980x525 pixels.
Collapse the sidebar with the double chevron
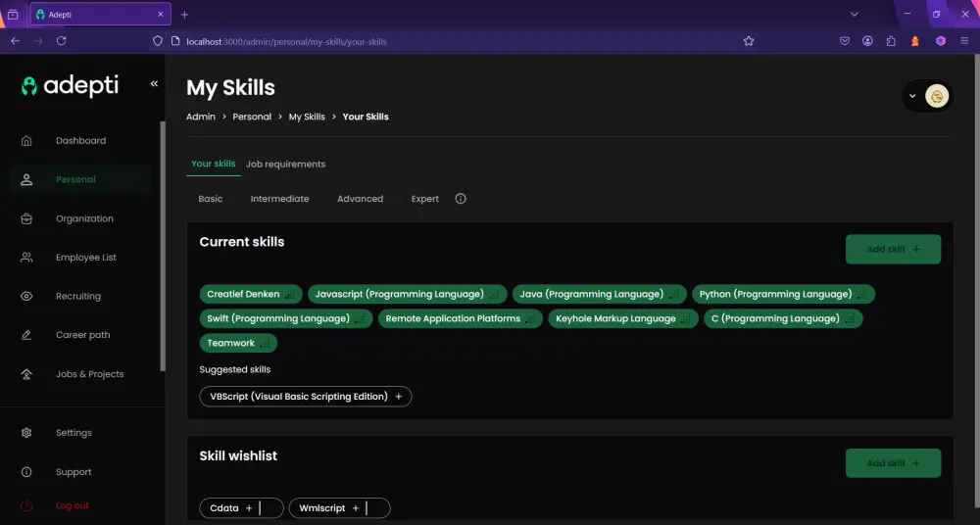click(x=154, y=84)
